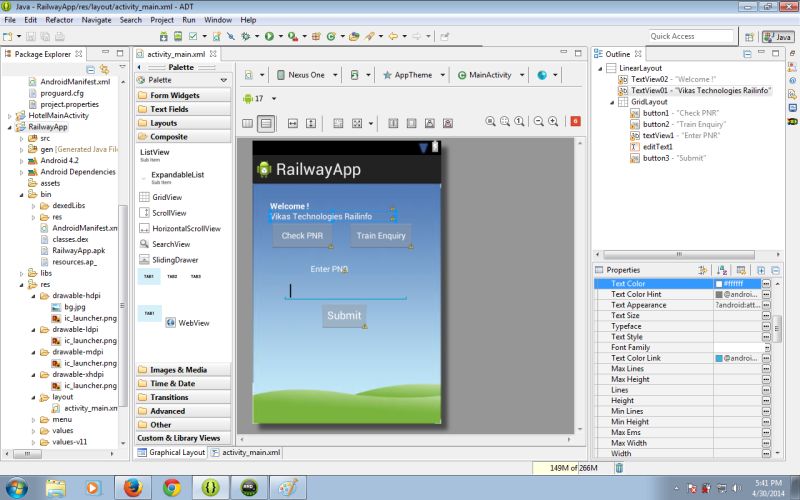
Task: Click the locale globe icon
Action: (542, 75)
